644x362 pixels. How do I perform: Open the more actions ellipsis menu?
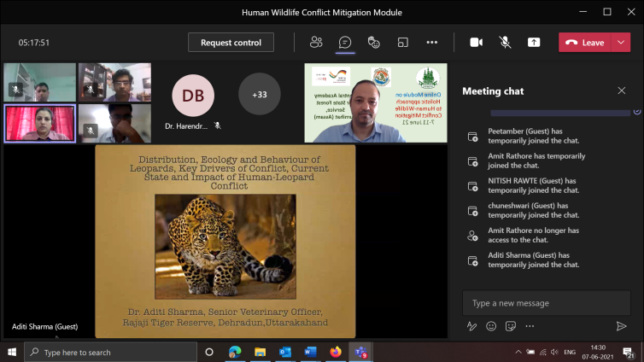[x=431, y=42]
